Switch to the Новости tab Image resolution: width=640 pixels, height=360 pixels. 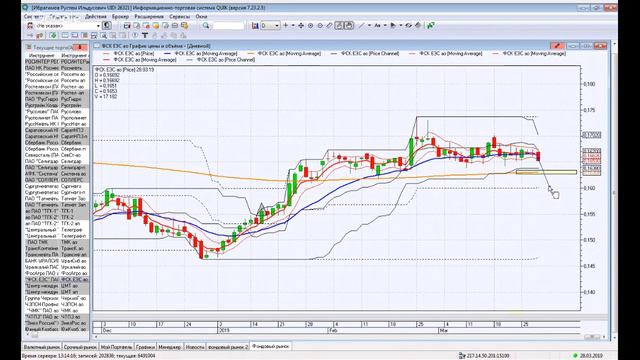[x=195, y=347]
